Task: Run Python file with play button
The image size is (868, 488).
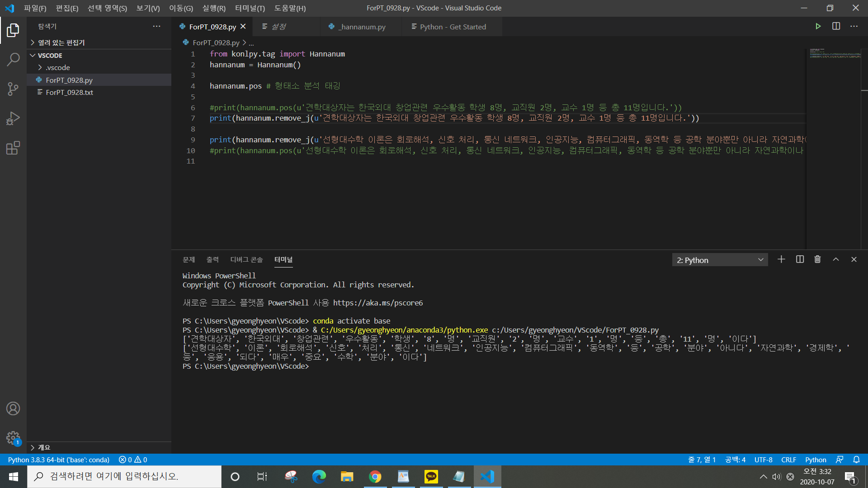Action: click(818, 26)
